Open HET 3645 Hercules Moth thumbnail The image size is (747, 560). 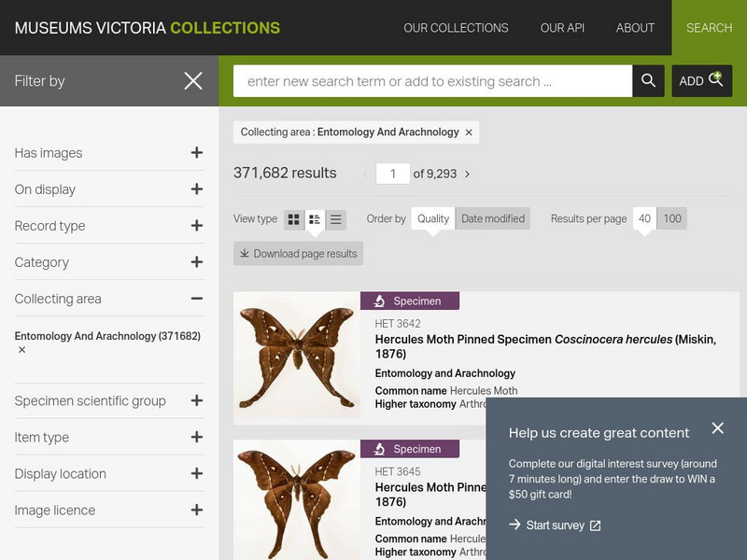click(297, 500)
